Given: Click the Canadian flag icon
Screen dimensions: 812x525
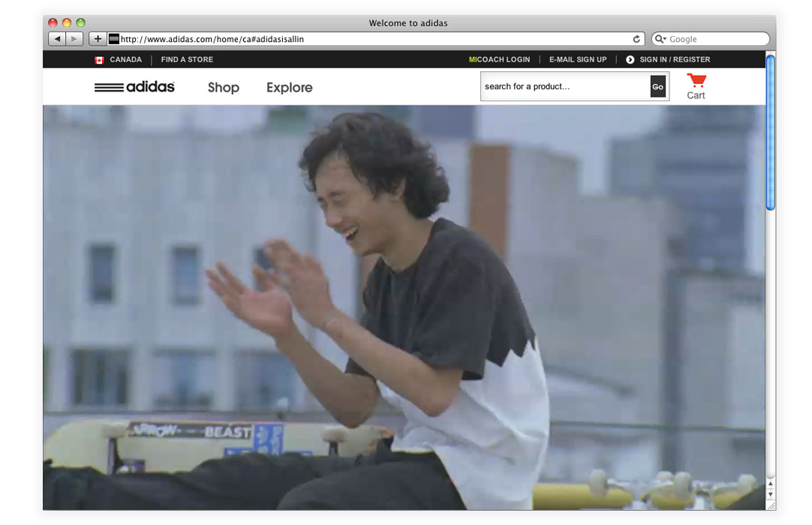Looking at the screenshot, I should (x=99, y=60).
